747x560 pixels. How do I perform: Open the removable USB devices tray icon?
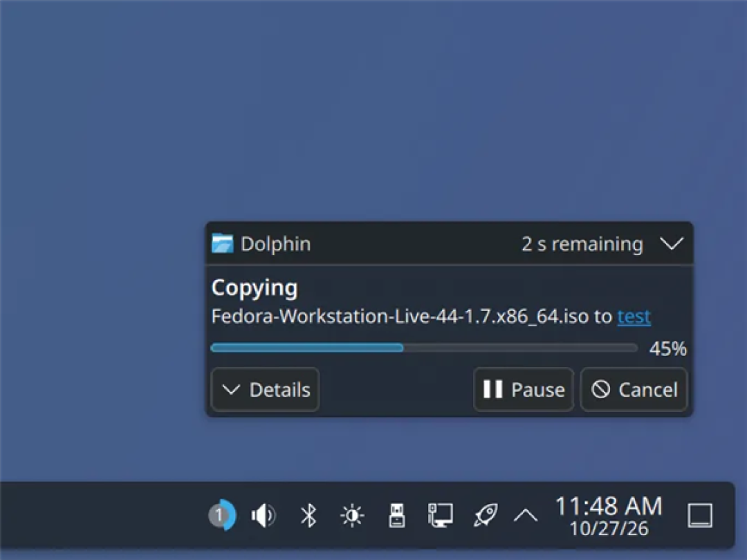(396, 515)
